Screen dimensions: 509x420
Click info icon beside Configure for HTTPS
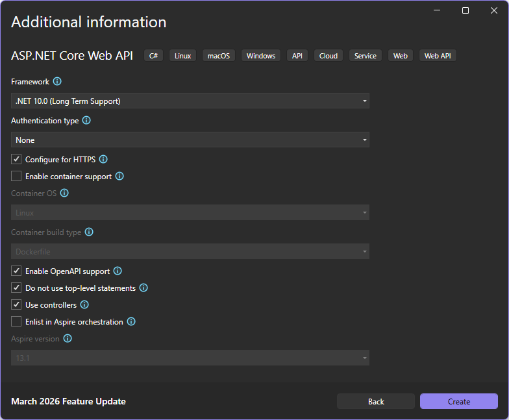pyautogui.click(x=103, y=159)
